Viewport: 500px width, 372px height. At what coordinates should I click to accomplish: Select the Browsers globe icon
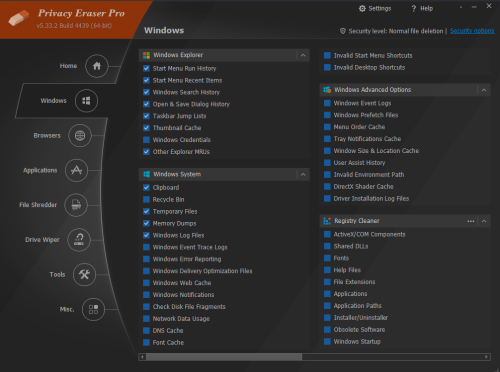pos(80,136)
